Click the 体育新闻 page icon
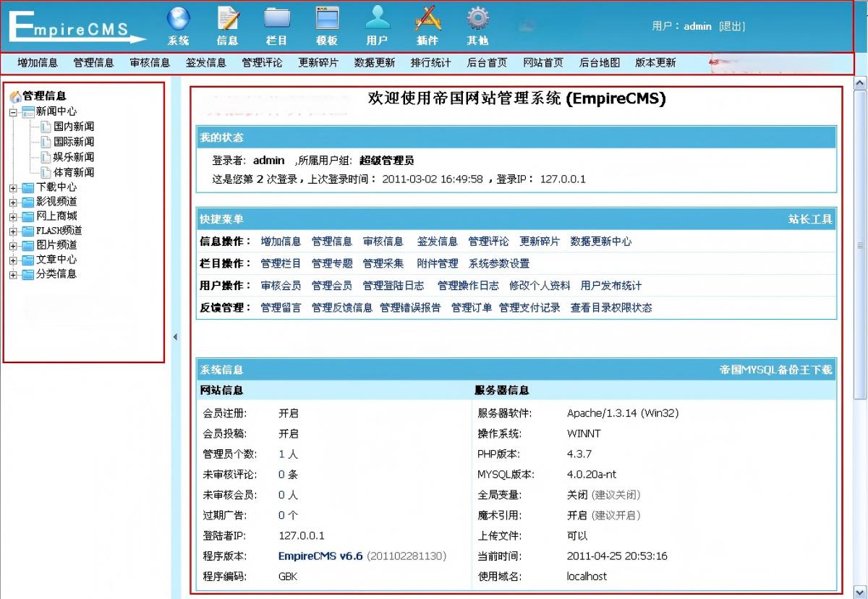 pyautogui.click(x=46, y=172)
